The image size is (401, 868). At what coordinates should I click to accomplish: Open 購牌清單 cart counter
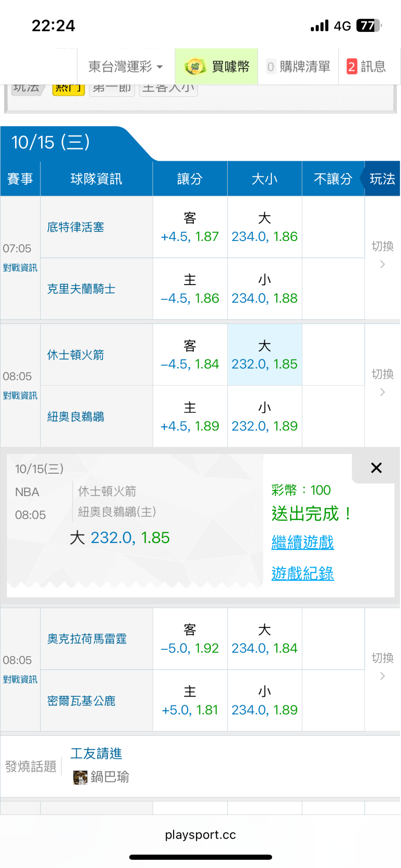(271, 67)
